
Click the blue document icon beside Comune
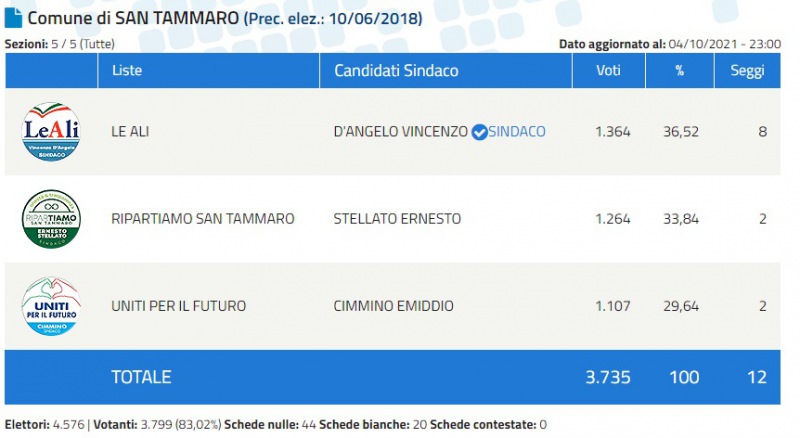(14, 18)
